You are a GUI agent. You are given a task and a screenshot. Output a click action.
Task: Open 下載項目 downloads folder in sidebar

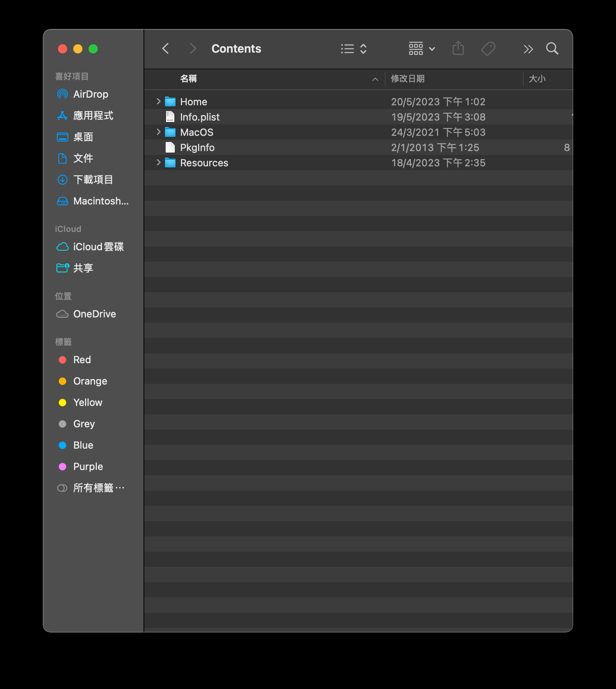pyautogui.click(x=93, y=180)
